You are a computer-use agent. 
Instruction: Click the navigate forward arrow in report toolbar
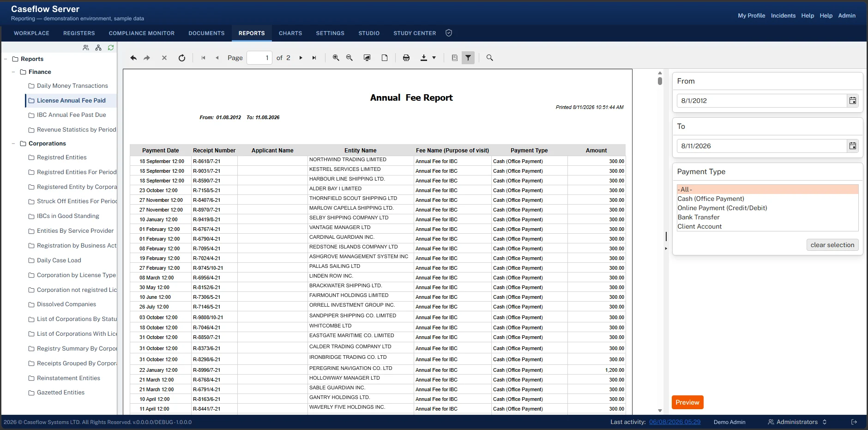[x=147, y=58]
